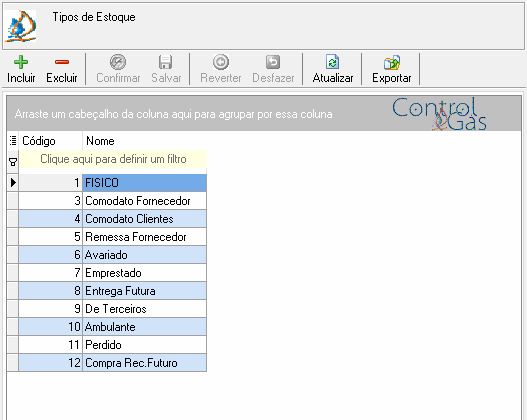This screenshot has width=527, height=420.
Task: Click the Reverter toolbar icon
Action: pos(221,62)
